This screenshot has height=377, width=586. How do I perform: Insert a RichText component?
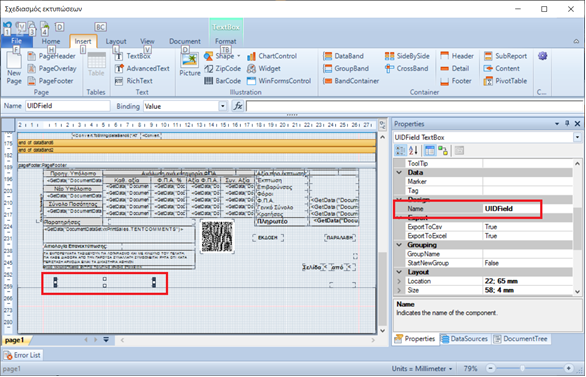[133, 81]
